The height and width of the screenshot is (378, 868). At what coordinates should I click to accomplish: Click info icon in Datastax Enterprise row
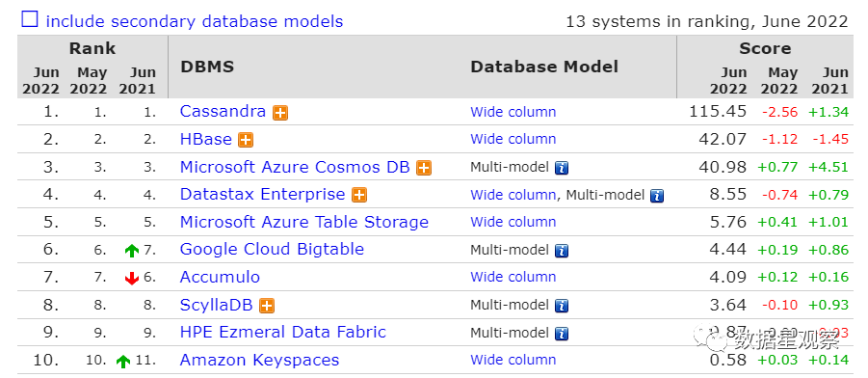coord(657,196)
